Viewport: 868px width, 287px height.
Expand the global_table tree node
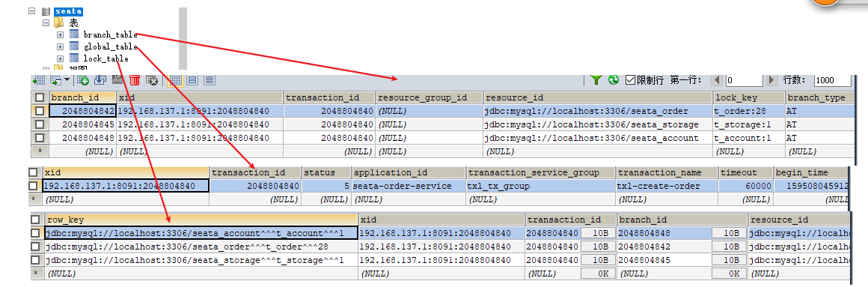pyautogui.click(x=61, y=46)
